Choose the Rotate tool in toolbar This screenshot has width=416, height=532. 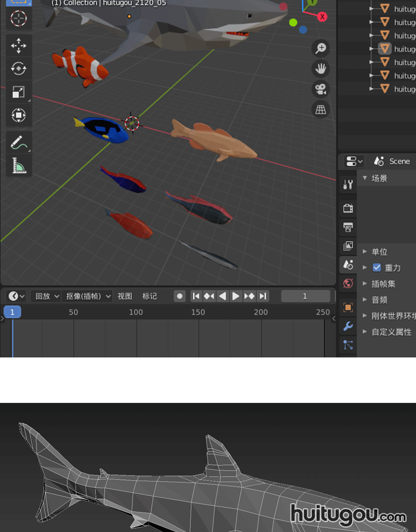18,69
